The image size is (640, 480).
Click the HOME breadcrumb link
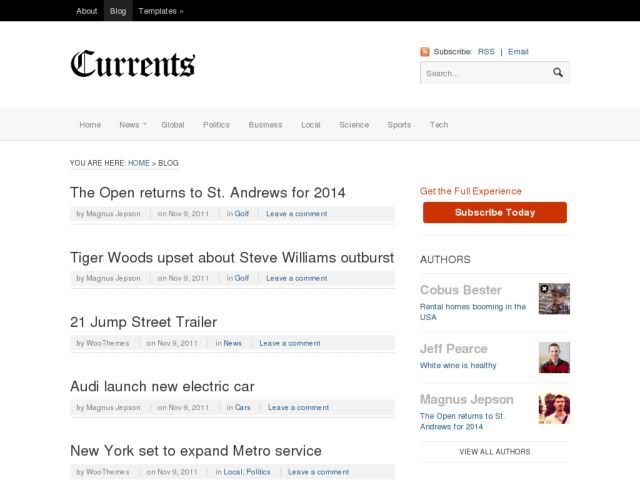point(139,163)
